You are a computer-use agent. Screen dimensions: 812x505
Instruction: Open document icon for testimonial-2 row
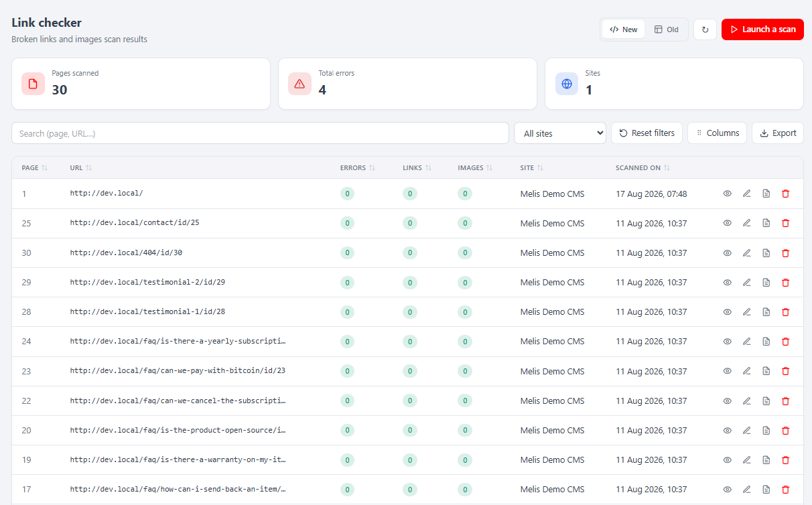click(x=766, y=283)
